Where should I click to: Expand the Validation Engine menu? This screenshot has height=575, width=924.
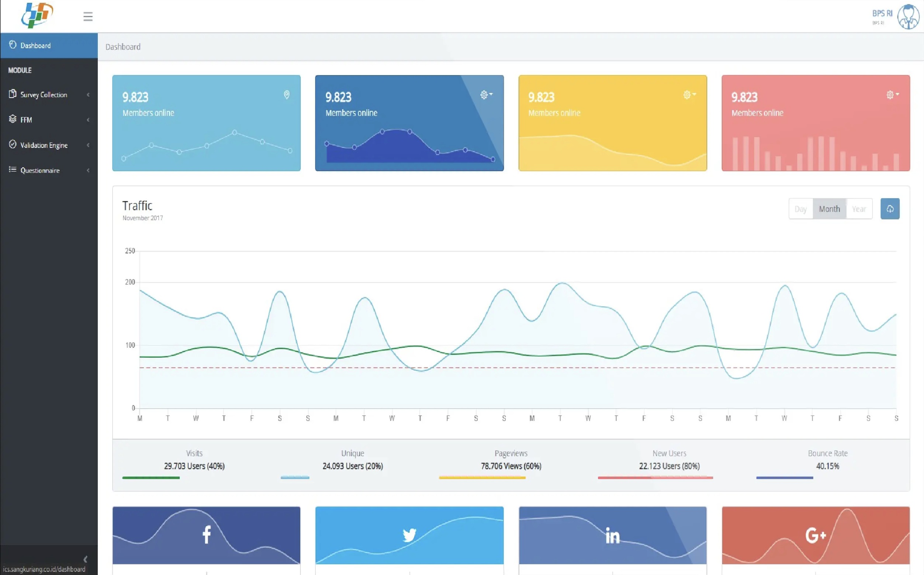click(49, 145)
